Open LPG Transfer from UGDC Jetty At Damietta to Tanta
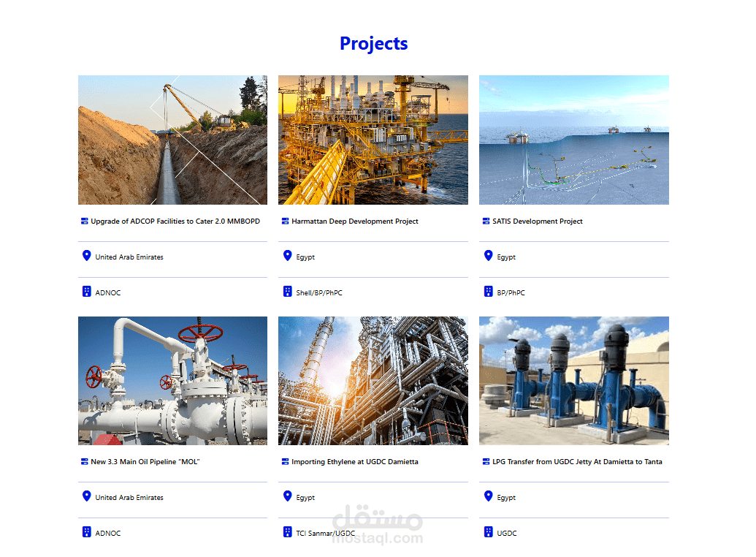Image resolution: width=756 pixels, height=557 pixels. coord(577,461)
